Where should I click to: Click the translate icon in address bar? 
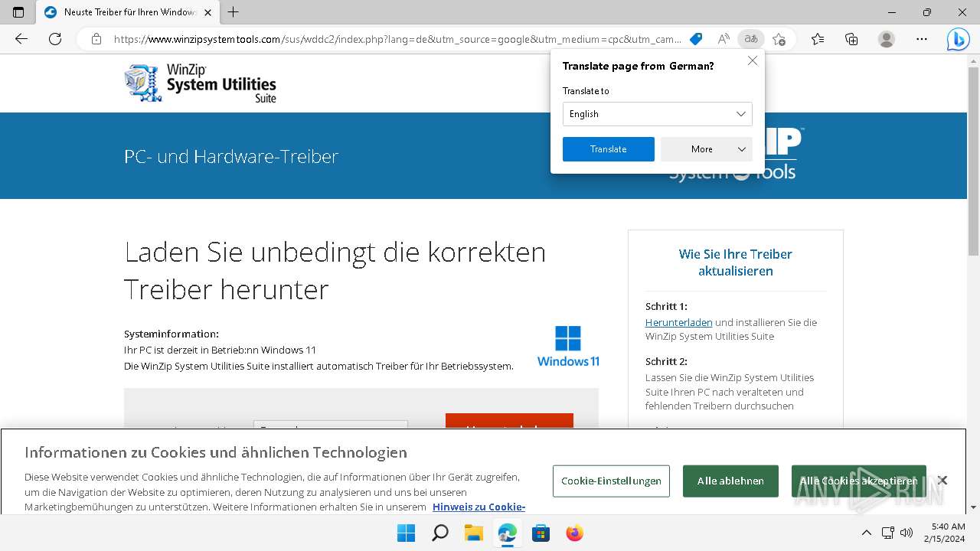click(751, 39)
